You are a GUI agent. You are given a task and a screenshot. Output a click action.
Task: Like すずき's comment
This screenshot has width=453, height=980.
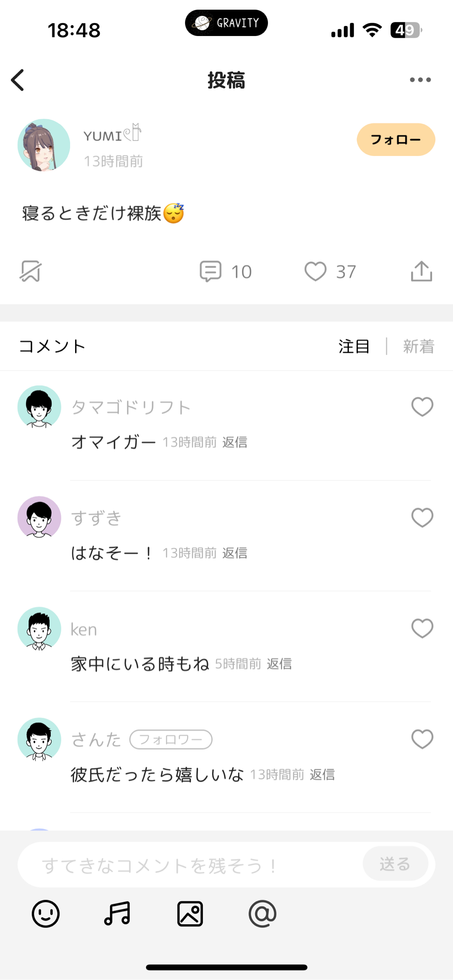pyautogui.click(x=422, y=517)
